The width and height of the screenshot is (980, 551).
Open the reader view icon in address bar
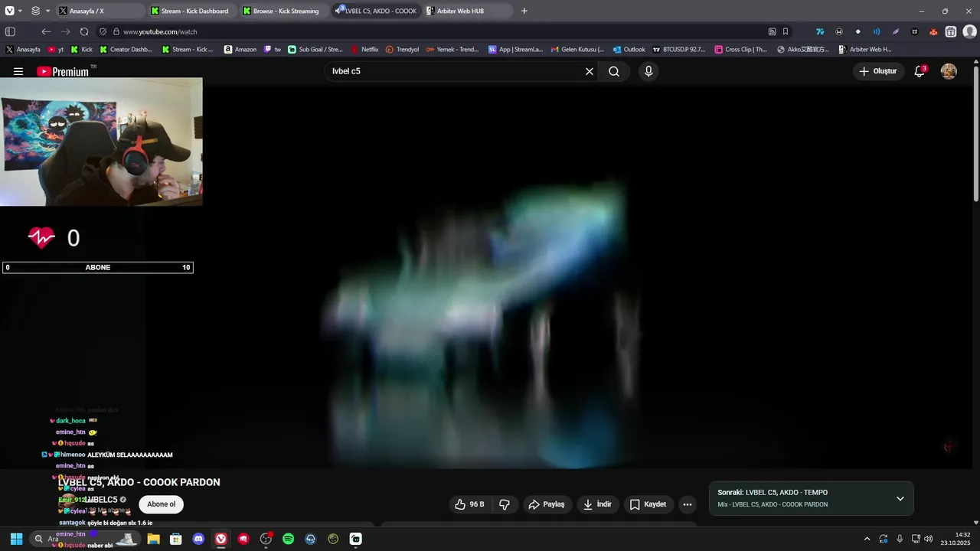[x=773, y=31]
